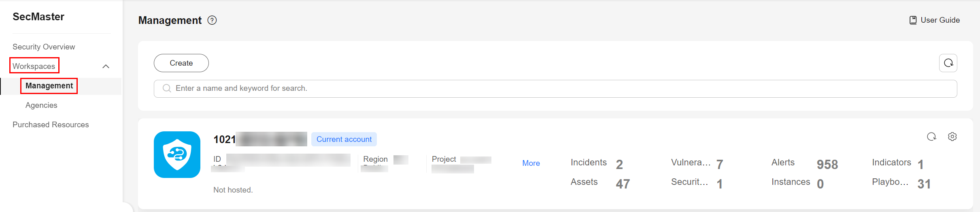Open the Alerts count 958
The image size is (980, 212).
pyautogui.click(x=827, y=165)
